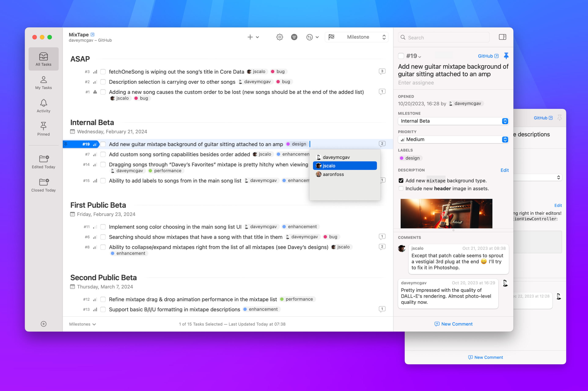Open the Milestone grouping dropdown
The width and height of the screenshot is (588, 391).
point(356,37)
